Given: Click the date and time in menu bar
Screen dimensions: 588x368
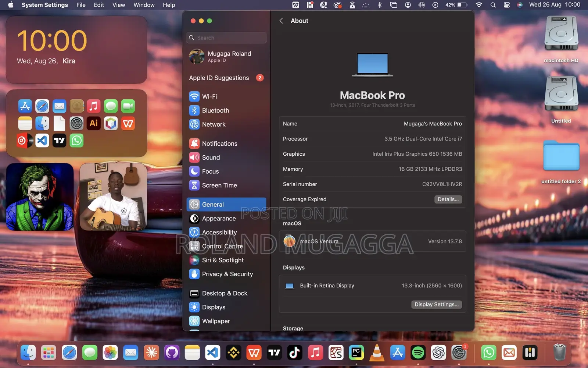Looking at the screenshot, I should (x=555, y=5).
